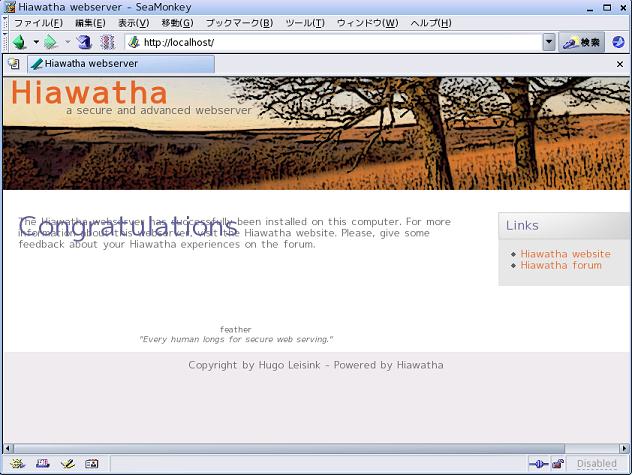Open Navigator from the status bar icon

click(x=17, y=464)
